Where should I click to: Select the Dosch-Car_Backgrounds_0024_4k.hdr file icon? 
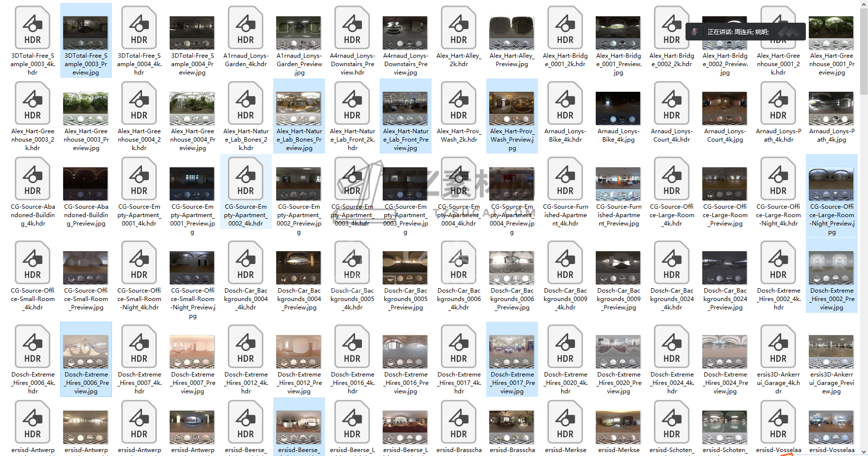tap(672, 263)
